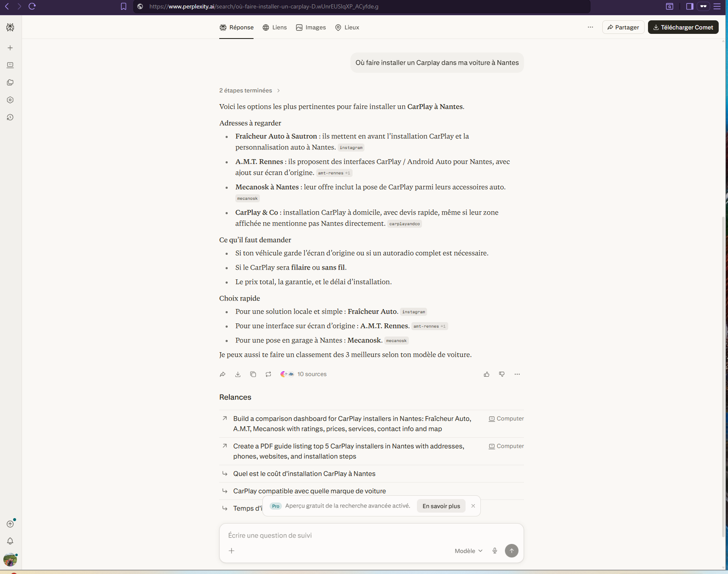
Task: Click the Computer label beside the PDF suggestion
Action: pyautogui.click(x=506, y=446)
